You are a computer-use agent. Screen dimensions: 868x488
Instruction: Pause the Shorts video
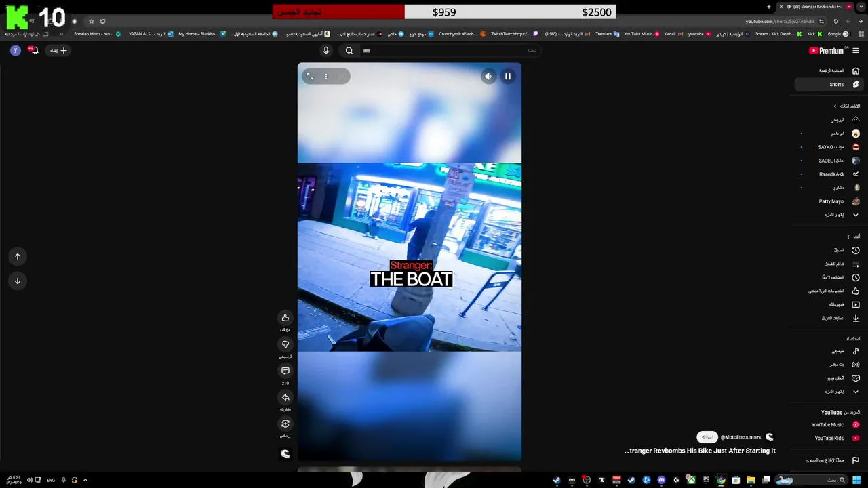coord(507,77)
